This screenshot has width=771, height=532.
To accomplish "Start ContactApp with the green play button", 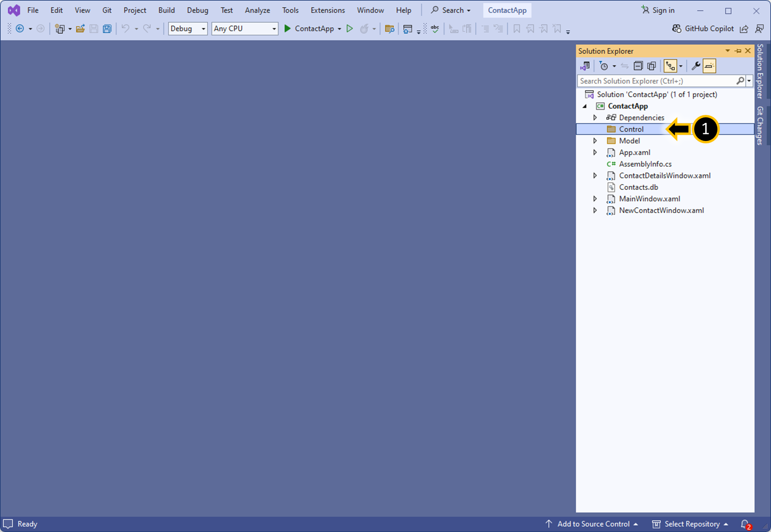I will point(288,28).
